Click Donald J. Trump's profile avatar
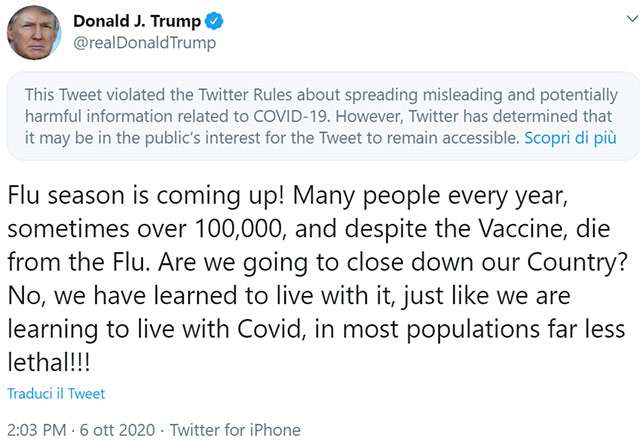 pyautogui.click(x=34, y=32)
